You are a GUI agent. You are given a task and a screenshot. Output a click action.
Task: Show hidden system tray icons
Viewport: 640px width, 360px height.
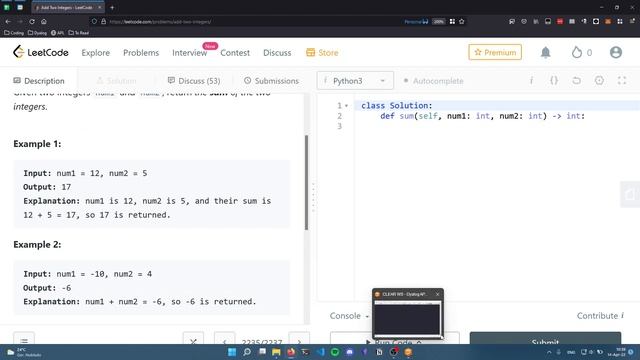pos(549,352)
